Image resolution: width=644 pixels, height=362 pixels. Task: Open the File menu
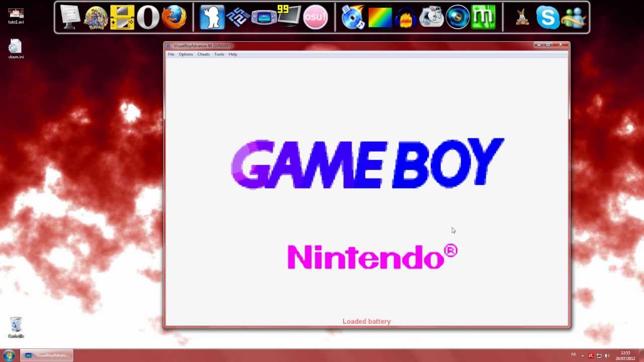pos(171,54)
